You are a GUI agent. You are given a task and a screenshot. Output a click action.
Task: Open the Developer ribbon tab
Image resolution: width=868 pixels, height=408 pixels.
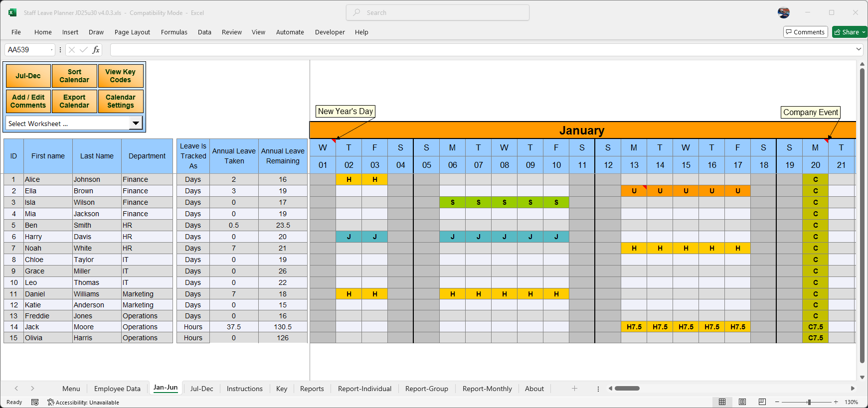[x=330, y=32]
